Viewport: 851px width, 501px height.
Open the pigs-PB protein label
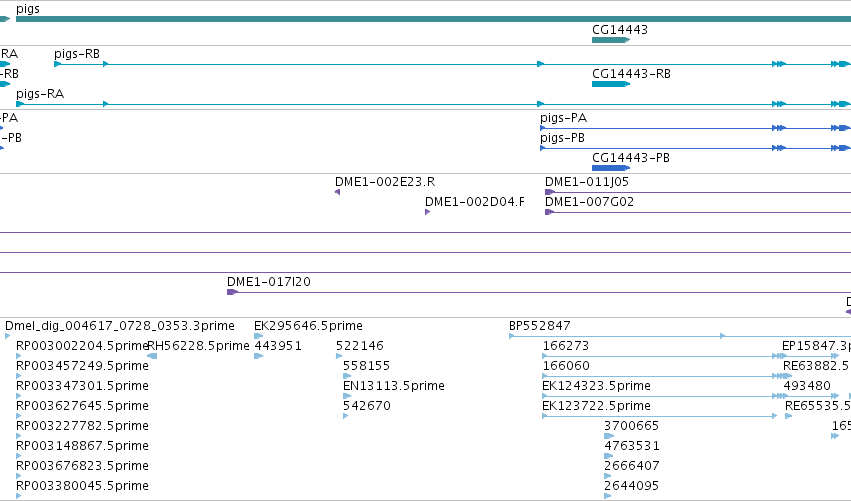pos(562,138)
